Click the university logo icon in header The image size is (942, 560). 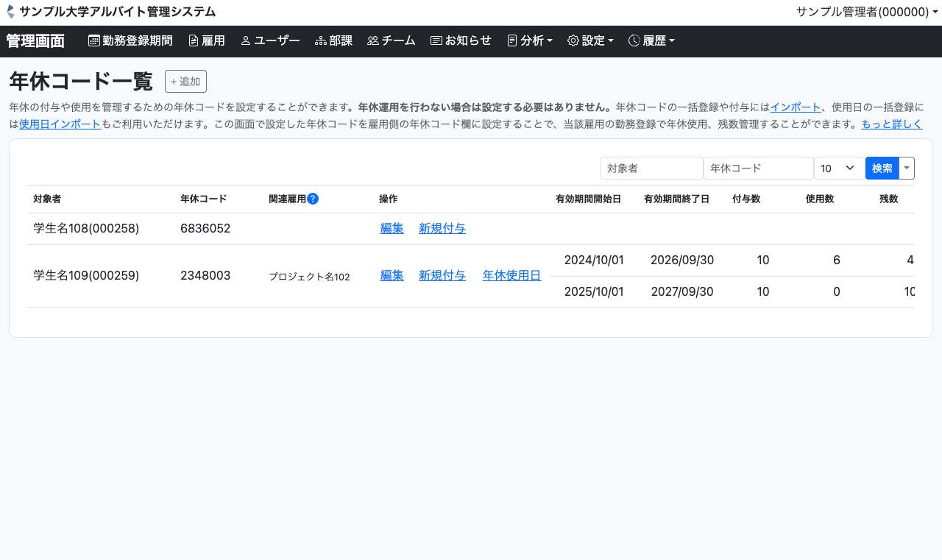point(10,12)
